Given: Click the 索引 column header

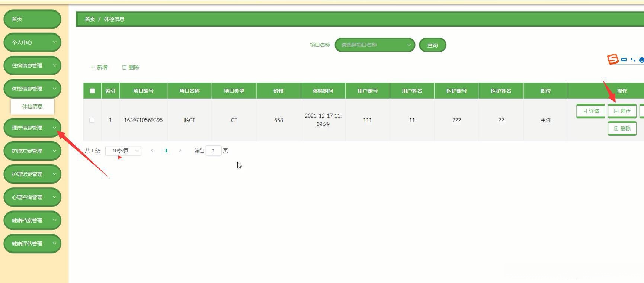Looking at the screenshot, I should [110, 91].
